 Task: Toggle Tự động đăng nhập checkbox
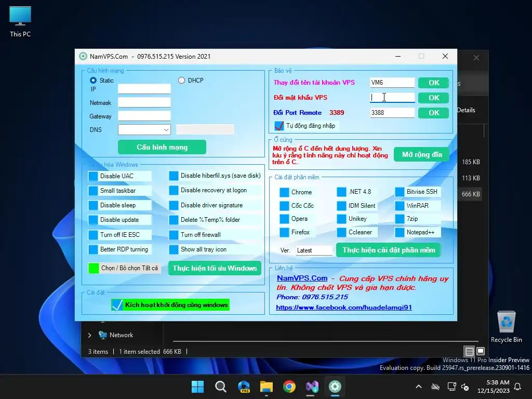point(279,126)
